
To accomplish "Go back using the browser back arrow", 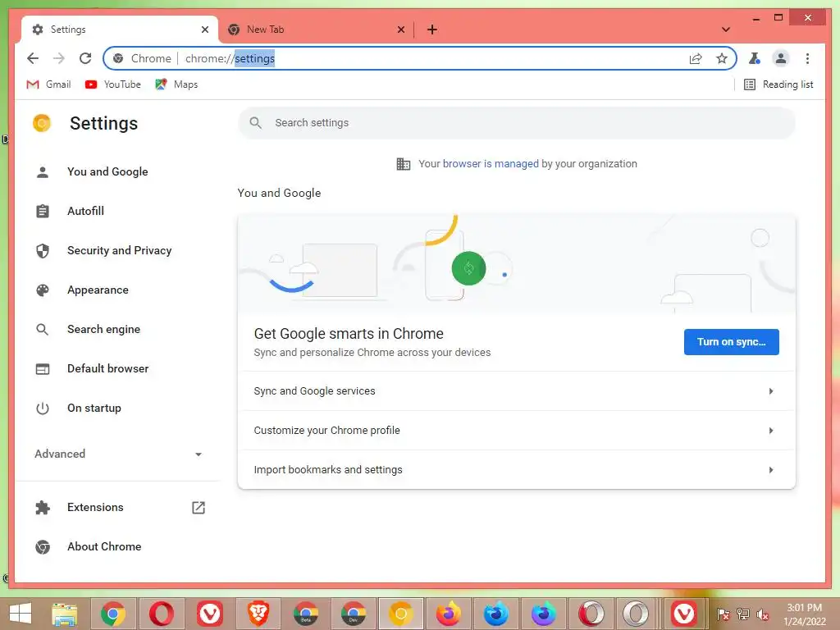I will coord(33,58).
